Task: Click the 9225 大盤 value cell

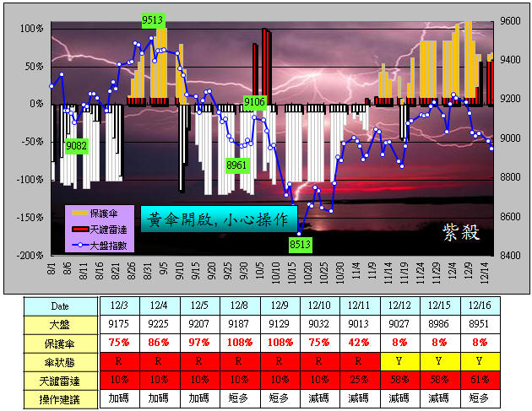Action: pos(160,324)
